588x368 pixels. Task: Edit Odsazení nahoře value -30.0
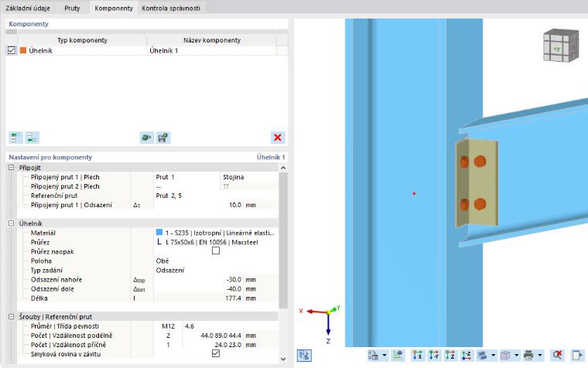click(199, 280)
